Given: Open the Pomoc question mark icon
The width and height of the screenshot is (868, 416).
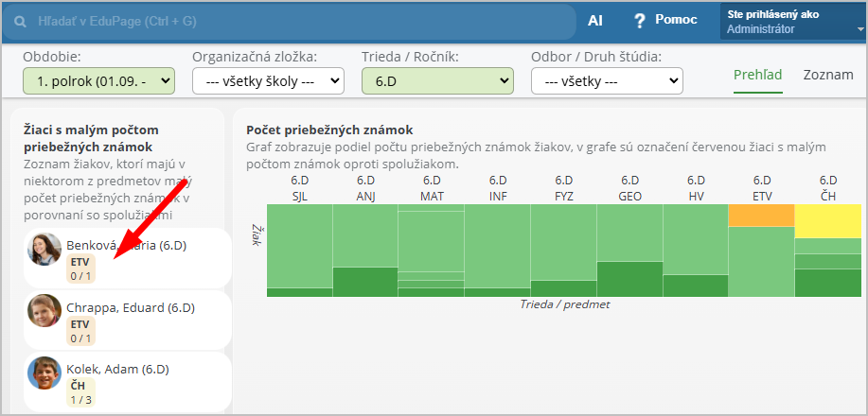Looking at the screenshot, I should click(x=640, y=20).
